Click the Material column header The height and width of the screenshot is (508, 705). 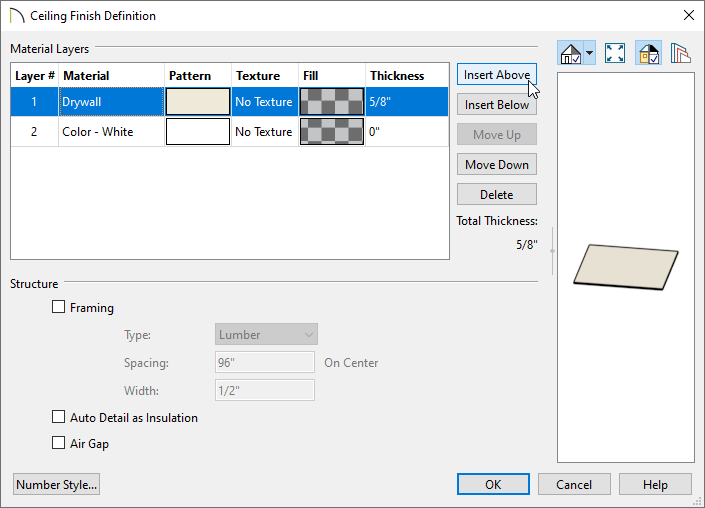[112, 76]
